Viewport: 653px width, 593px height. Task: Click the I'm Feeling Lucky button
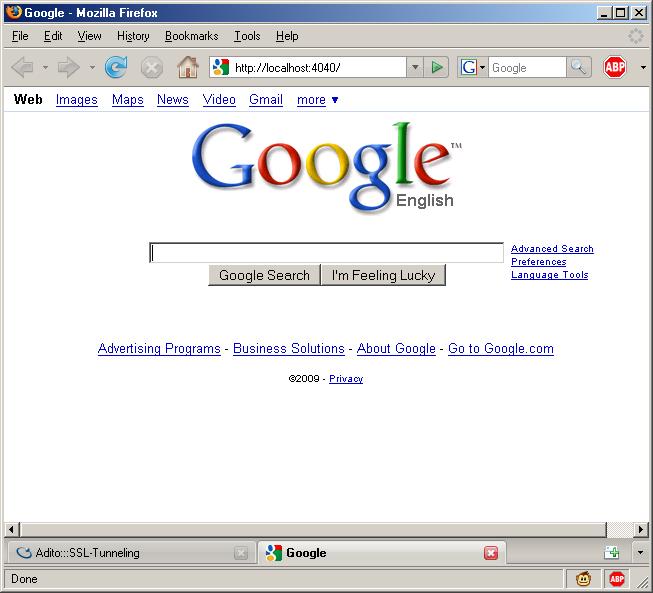pos(384,275)
